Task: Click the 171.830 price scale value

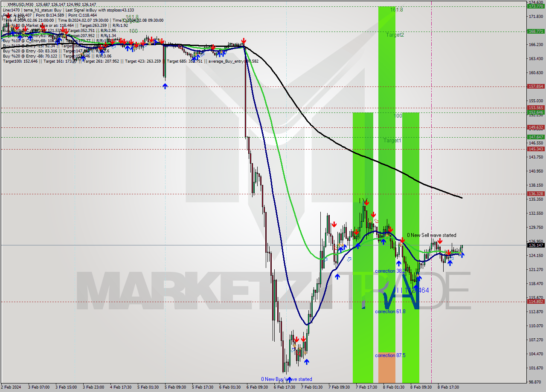Action: (536, 16)
